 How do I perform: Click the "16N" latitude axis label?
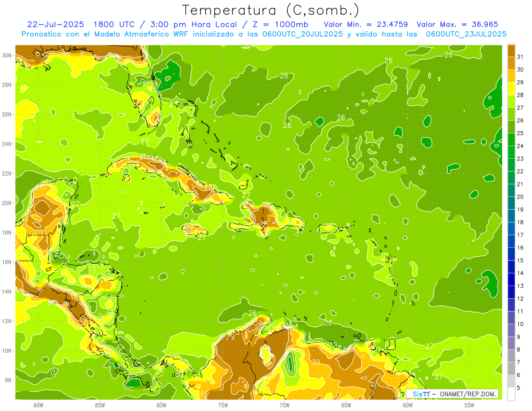point(8,262)
